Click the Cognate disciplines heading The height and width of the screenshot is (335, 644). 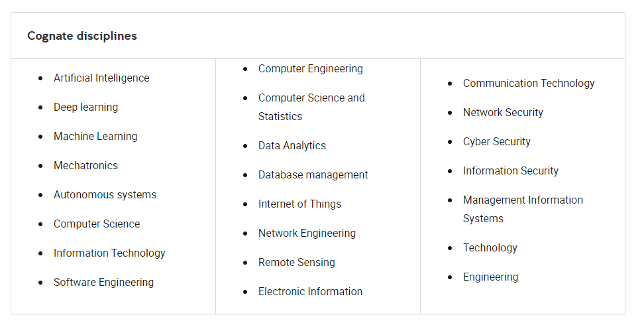coord(82,36)
